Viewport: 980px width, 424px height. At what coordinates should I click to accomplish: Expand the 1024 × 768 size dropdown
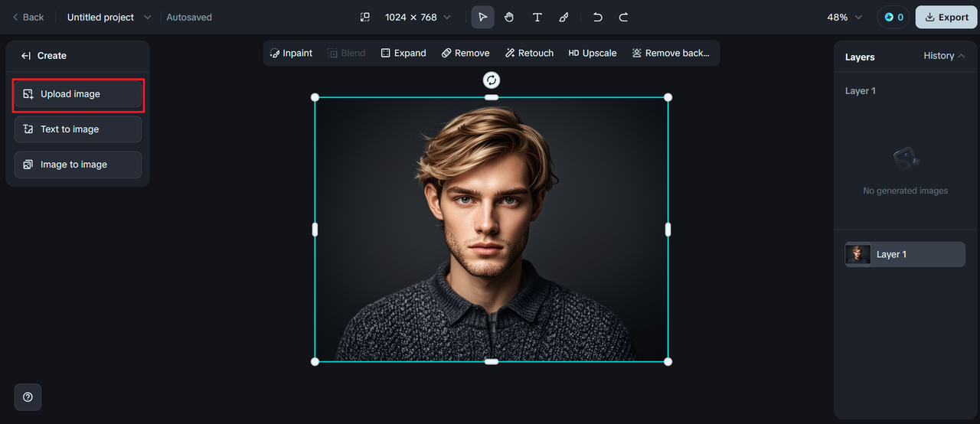coord(418,17)
